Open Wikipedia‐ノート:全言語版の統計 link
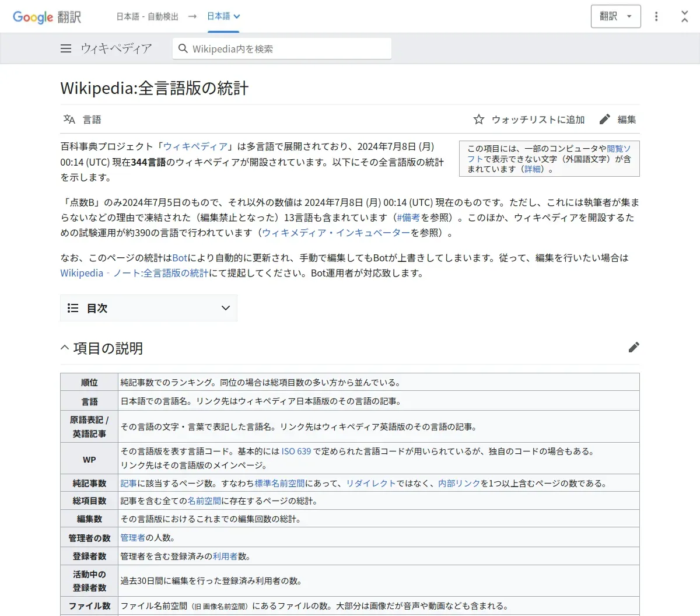The height and width of the screenshot is (616, 700). [134, 273]
